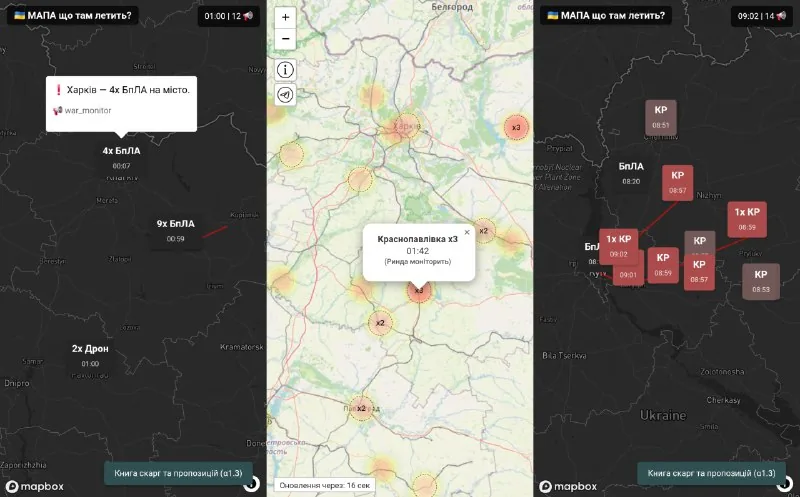Select the x2 marker on Павлоград
The height and width of the screenshot is (497, 800).
[x=361, y=408]
